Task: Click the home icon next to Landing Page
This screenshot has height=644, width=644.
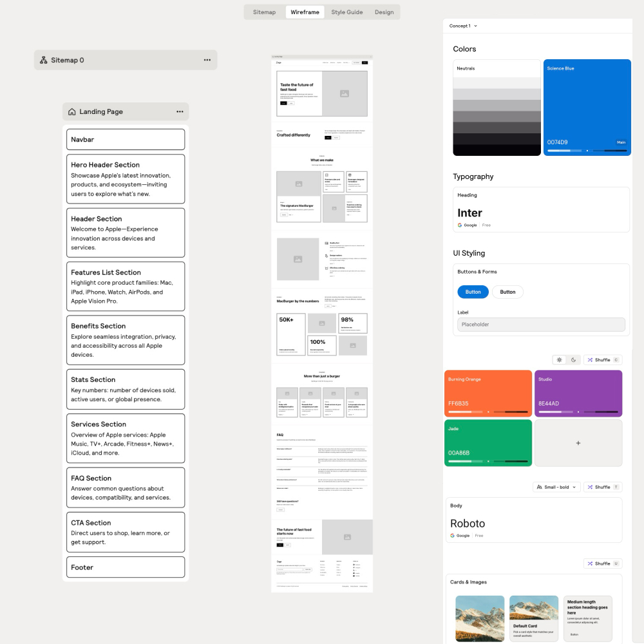Action: [72, 111]
